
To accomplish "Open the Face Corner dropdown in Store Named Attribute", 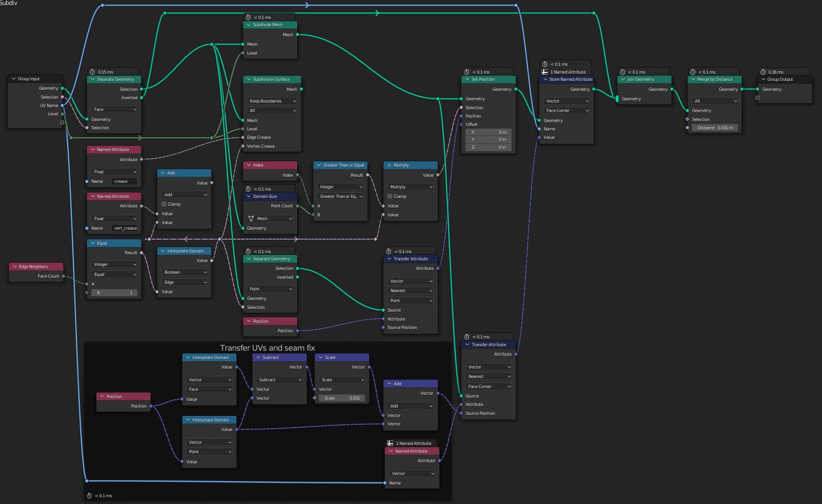I will [x=567, y=110].
